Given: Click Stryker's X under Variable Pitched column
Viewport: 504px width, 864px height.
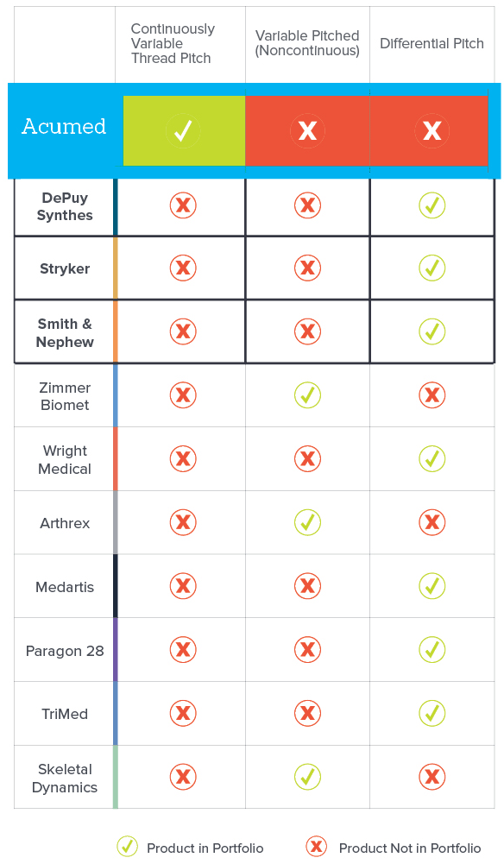Looking at the screenshot, I should pos(307,268).
